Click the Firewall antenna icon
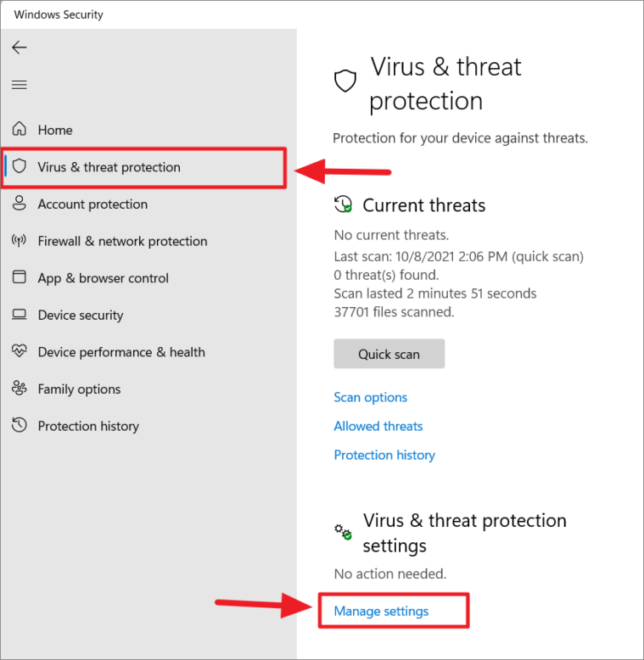 click(19, 240)
